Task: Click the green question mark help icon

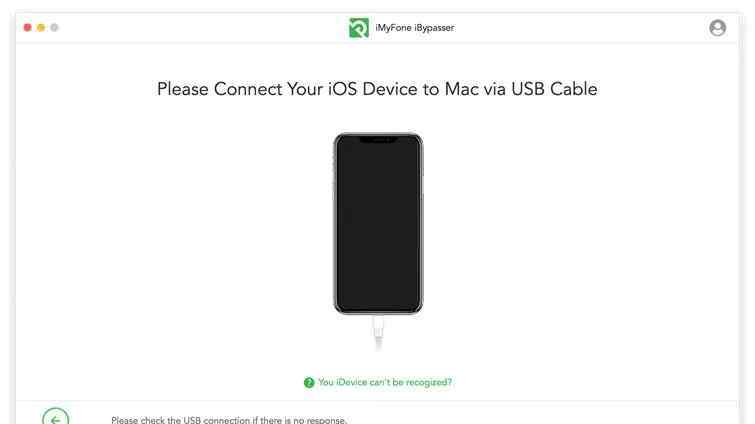Action: [x=309, y=383]
